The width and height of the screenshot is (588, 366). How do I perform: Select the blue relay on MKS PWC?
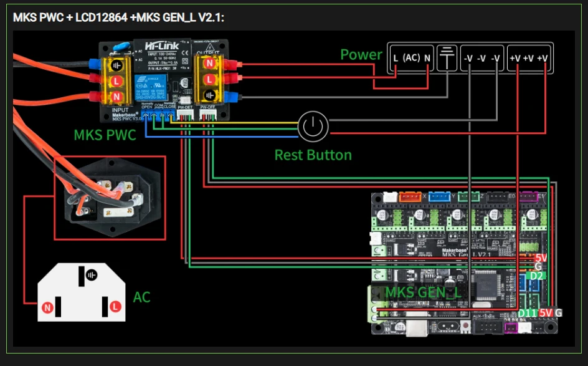coord(151,88)
